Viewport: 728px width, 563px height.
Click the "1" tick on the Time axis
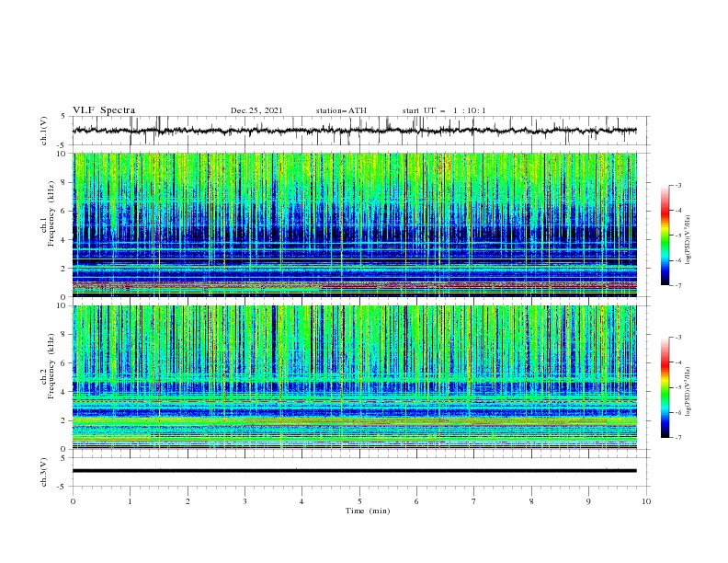[x=130, y=501]
